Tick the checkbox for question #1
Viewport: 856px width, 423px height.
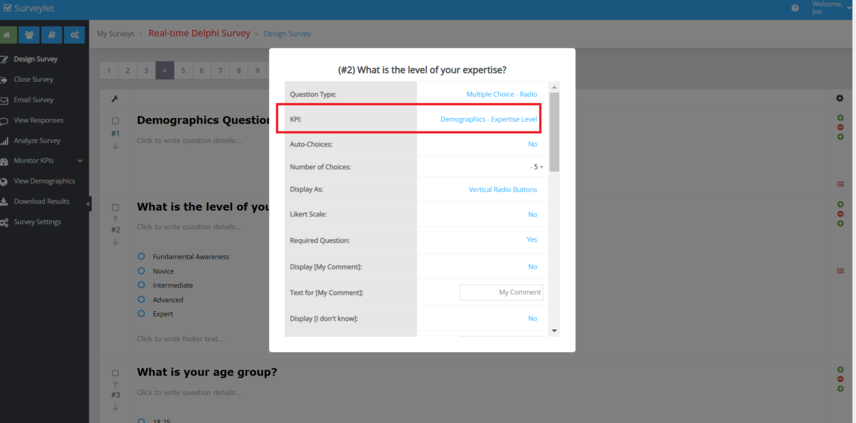pos(115,121)
